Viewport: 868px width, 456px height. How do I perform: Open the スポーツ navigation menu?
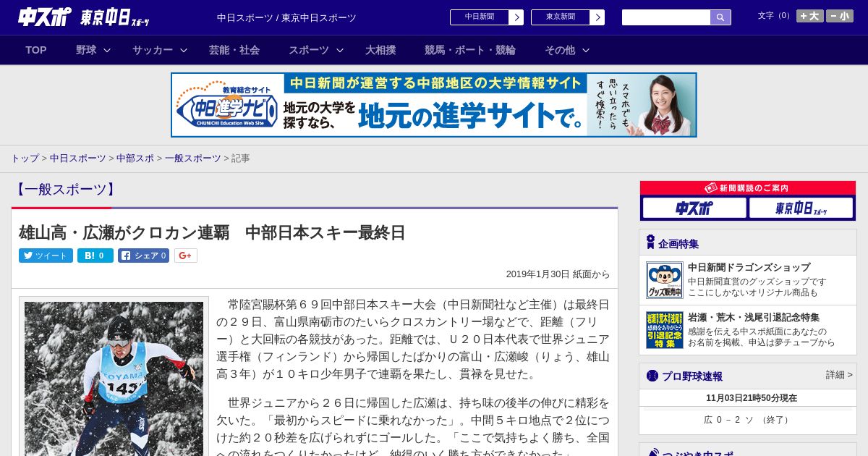pos(309,50)
